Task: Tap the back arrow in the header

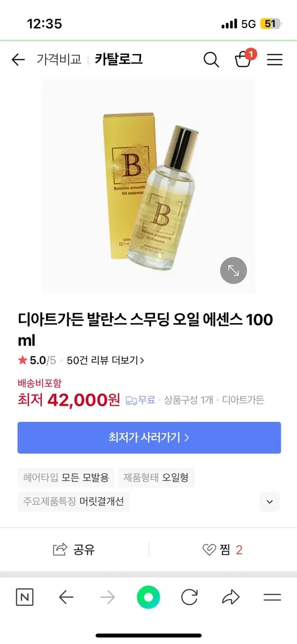Action: pyautogui.click(x=18, y=60)
